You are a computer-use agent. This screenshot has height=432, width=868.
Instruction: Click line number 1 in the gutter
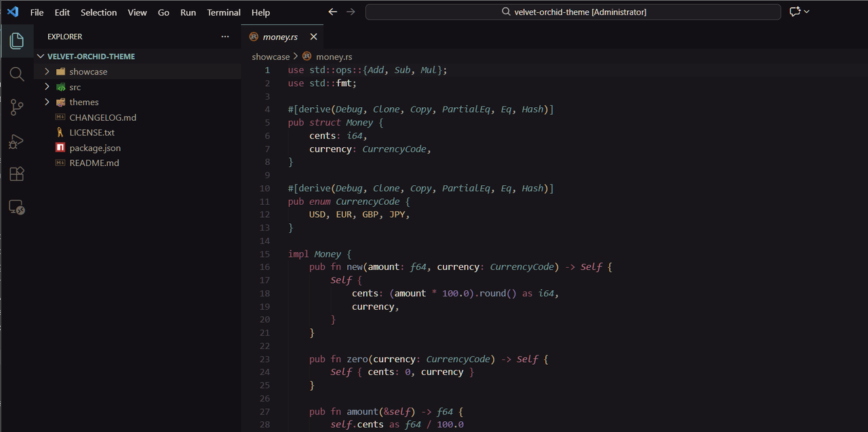(x=267, y=70)
